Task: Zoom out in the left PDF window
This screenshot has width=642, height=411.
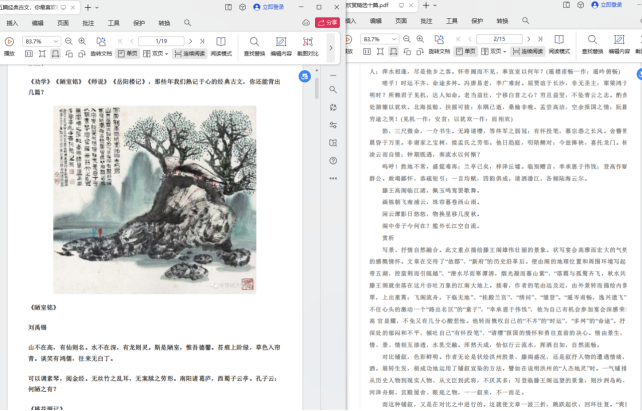Action: pyautogui.click(x=69, y=41)
